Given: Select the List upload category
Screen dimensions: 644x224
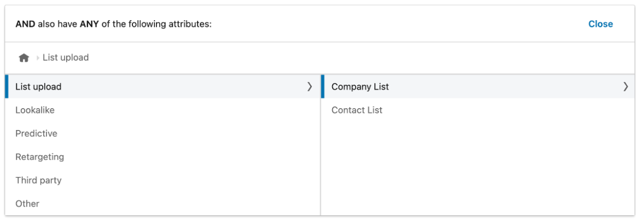Looking at the screenshot, I should pyautogui.click(x=38, y=87).
